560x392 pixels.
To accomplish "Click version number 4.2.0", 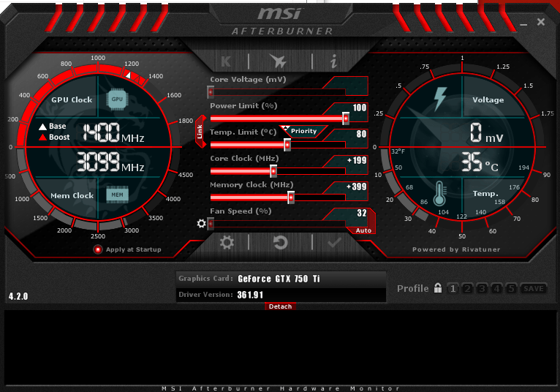I will point(18,296).
